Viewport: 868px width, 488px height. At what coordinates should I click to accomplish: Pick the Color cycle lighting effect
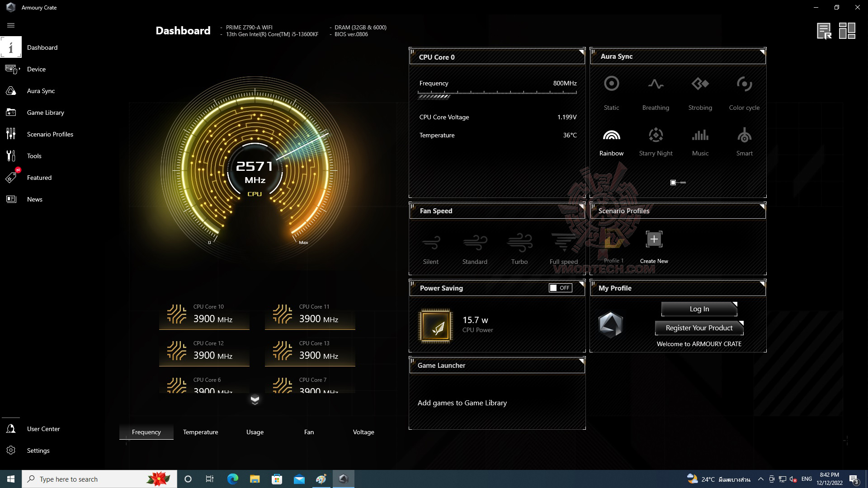[x=744, y=84]
